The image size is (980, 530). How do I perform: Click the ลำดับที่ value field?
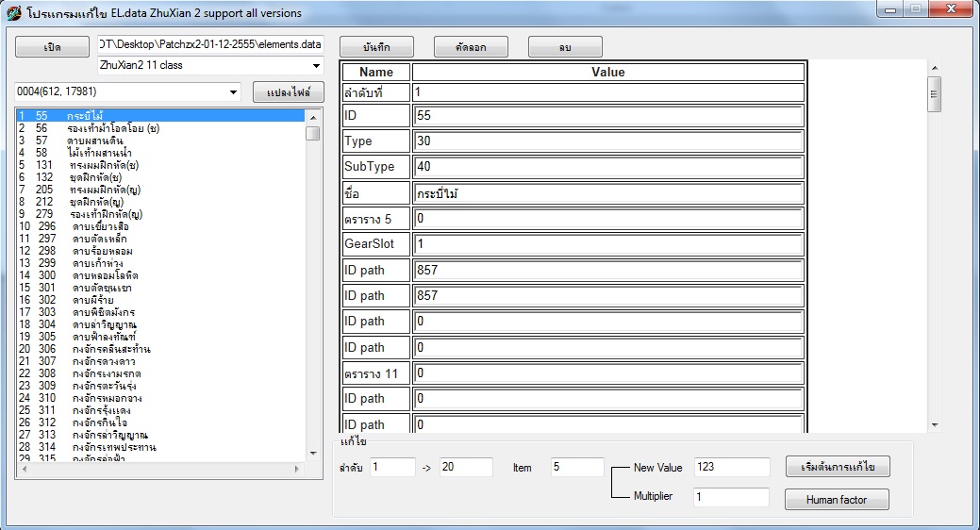(x=608, y=92)
